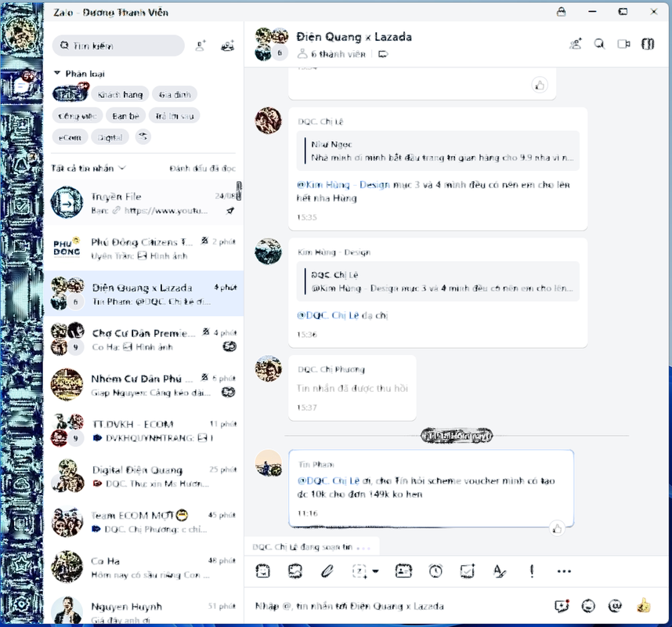Open the tag label icon next to 6 thành viên

pos(383,54)
